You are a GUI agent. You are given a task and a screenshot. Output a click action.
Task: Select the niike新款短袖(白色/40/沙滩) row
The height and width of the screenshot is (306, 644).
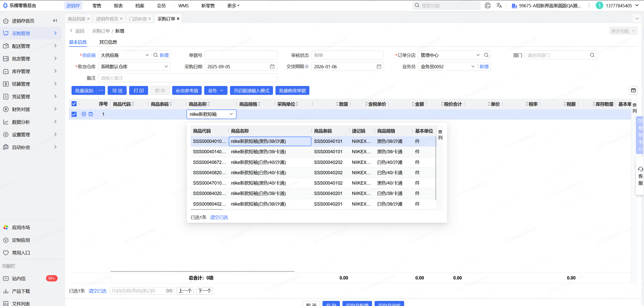[258, 162]
